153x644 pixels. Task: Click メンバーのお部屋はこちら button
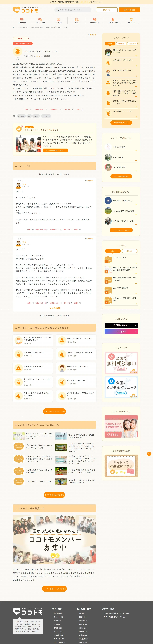[x=55, y=150]
